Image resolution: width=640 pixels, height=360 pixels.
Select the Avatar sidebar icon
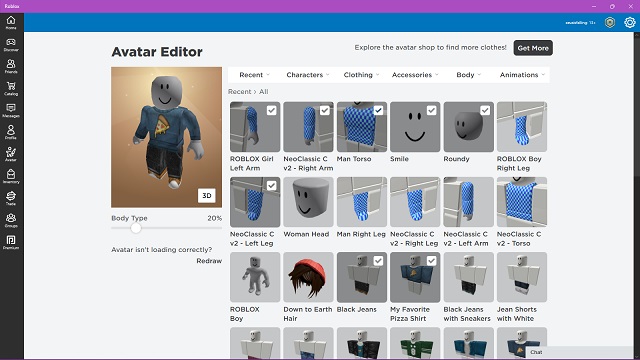[x=11, y=155]
